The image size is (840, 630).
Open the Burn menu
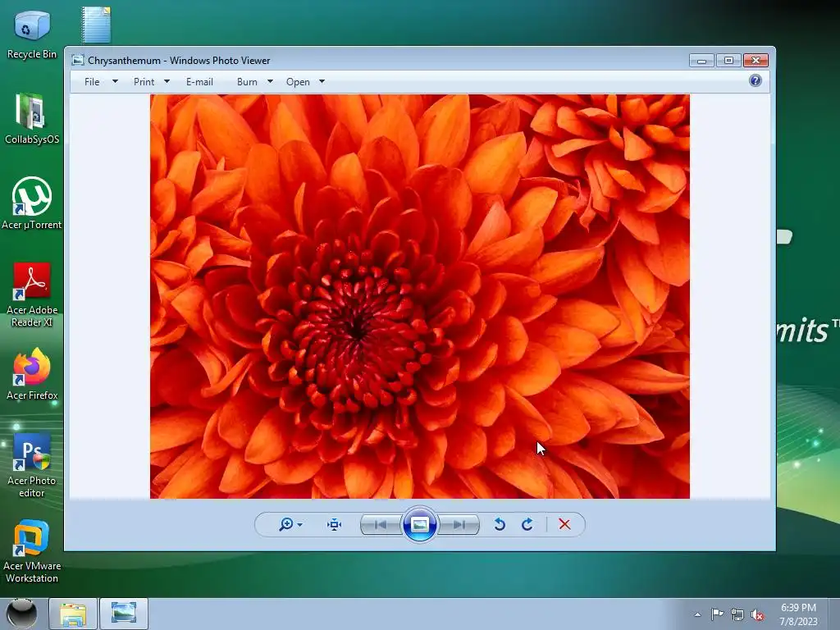(x=247, y=82)
